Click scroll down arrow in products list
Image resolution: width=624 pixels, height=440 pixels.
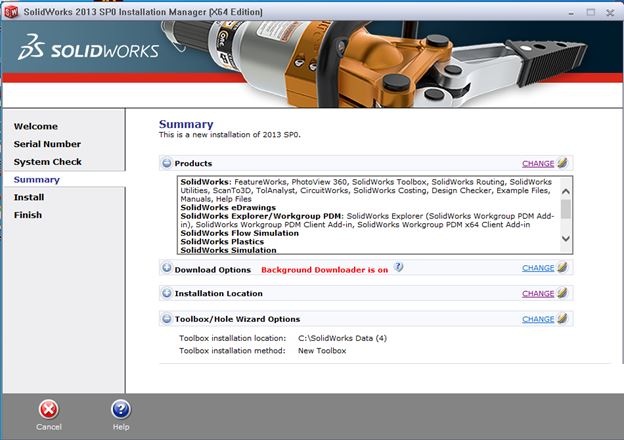click(x=566, y=238)
